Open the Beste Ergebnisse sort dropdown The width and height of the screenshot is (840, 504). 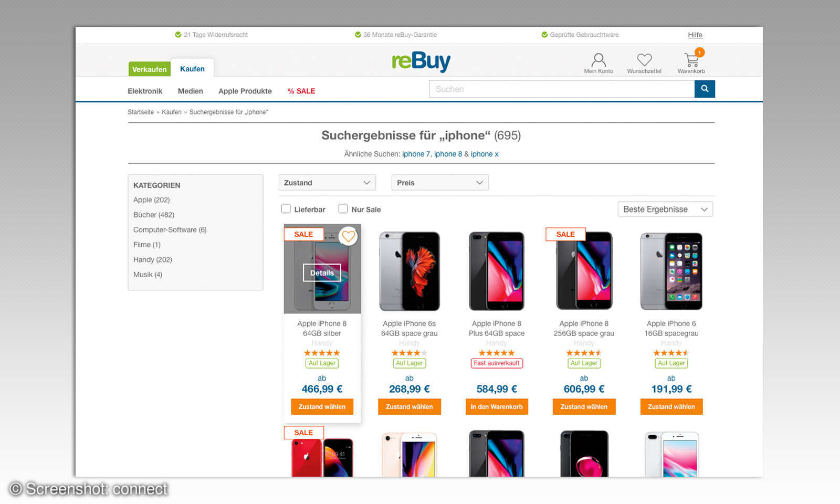(665, 209)
